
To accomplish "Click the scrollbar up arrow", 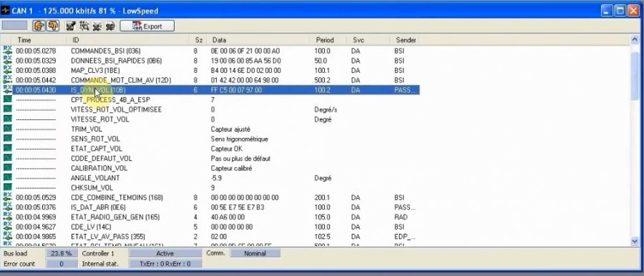I will point(635,40).
